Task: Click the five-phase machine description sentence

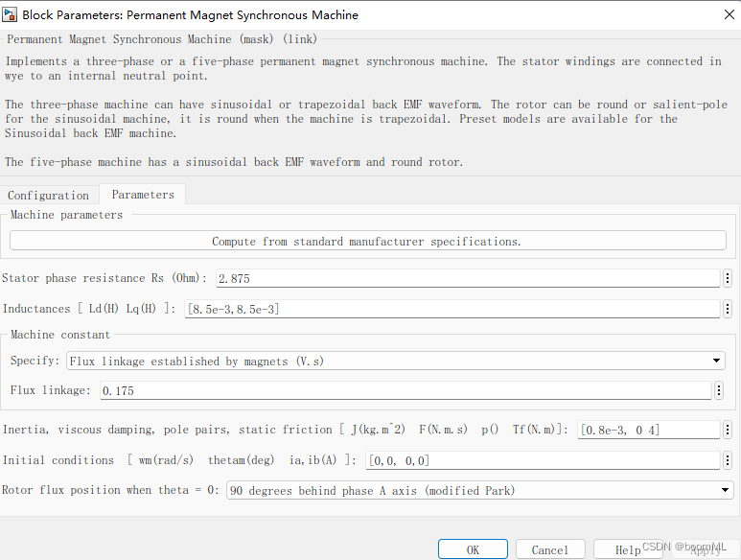Action: point(234,162)
